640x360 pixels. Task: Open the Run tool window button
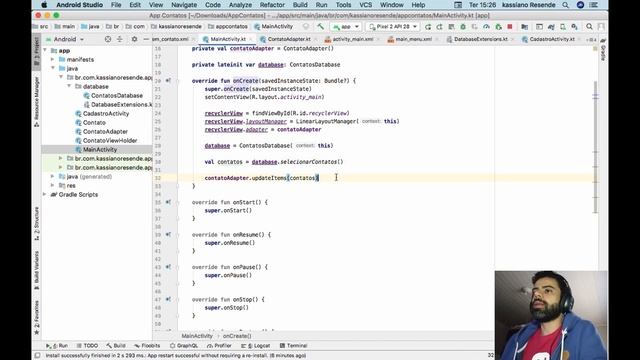[x=57, y=345]
